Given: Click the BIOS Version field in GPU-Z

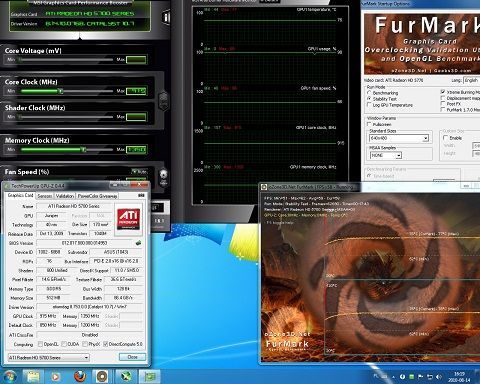Looking at the screenshot, I should tap(85, 243).
